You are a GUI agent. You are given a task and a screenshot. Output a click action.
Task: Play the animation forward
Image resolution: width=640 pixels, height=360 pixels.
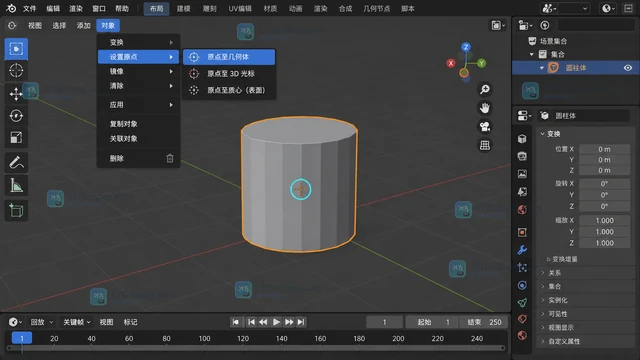coord(276,322)
